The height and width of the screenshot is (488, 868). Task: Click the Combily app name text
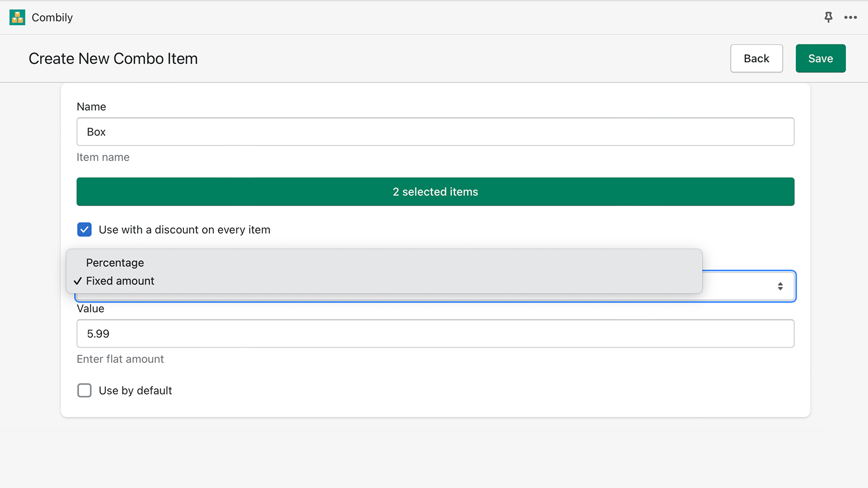click(52, 17)
